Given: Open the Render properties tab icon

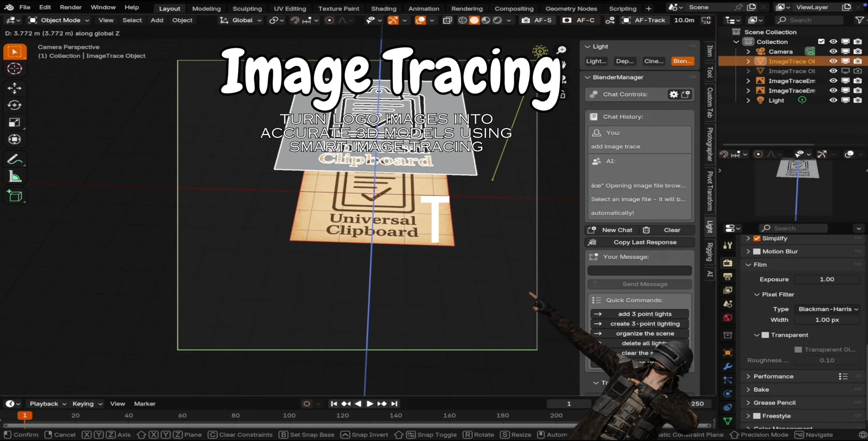Looking at the screenshot, I should [728, 263].
